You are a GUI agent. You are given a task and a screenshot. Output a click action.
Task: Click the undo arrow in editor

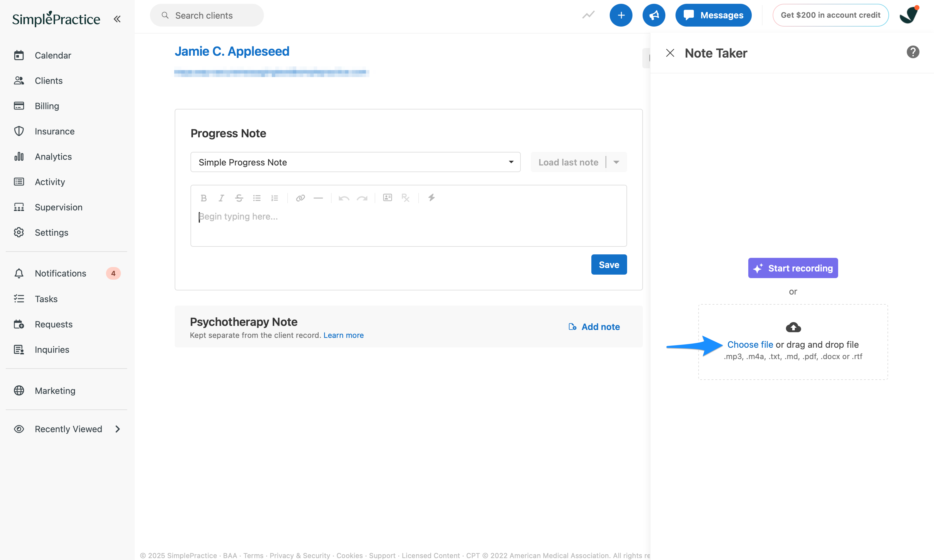(344, 198)
